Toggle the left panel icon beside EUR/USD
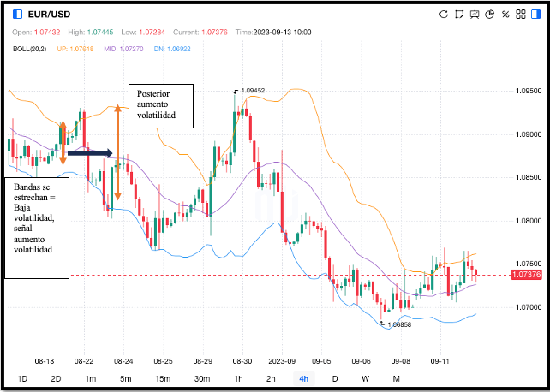Screen dimensions: 550x392 click(x=17, y=14)
